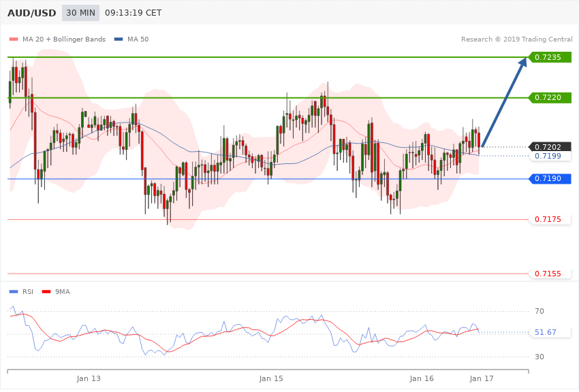This screenshot has width=579, height=392.
Task: Click the 0.7190 pivot price tag
Action: click(x=550, y=178)
